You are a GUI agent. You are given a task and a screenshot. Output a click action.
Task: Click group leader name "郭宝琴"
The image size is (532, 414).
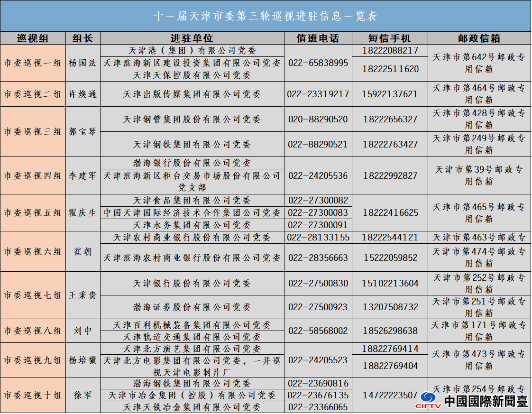pos(83,132)
